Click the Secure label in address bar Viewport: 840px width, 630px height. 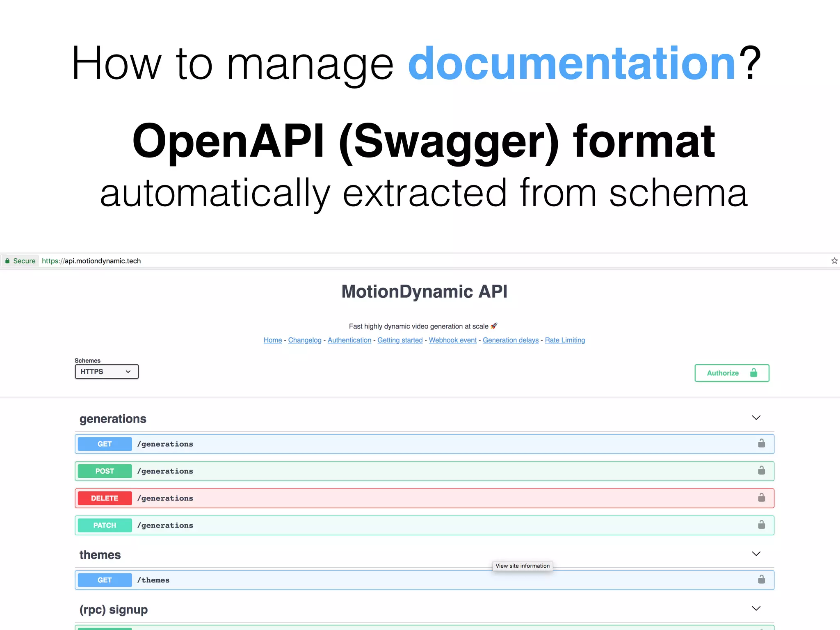tap(24, 261)
